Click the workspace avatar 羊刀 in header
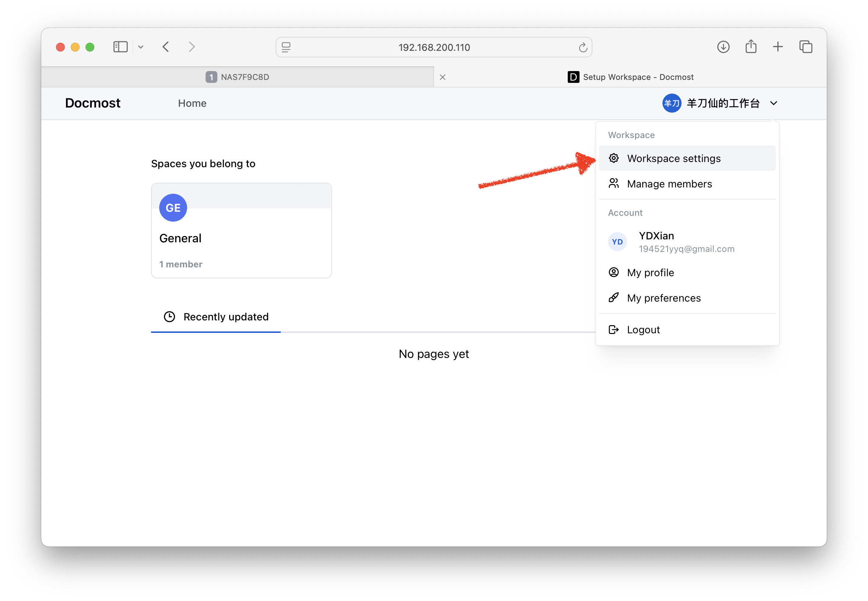This screenshot has width=868, height=601. pyautogui.click(x=672, y=103)
